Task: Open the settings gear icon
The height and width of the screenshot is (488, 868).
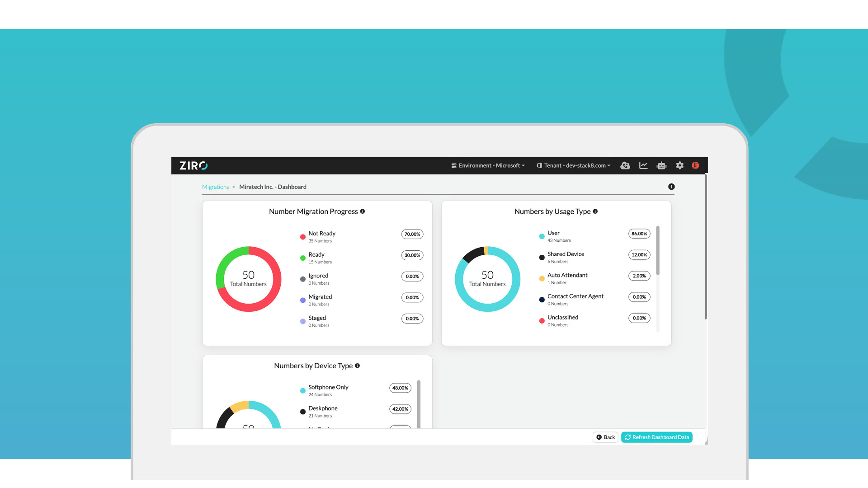Action: click(679, 166)
